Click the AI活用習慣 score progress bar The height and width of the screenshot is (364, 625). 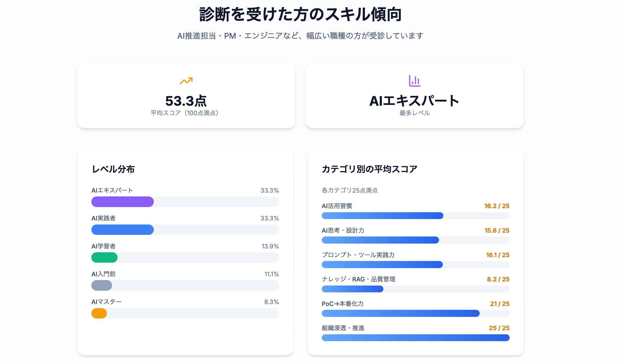pos(382,216)
